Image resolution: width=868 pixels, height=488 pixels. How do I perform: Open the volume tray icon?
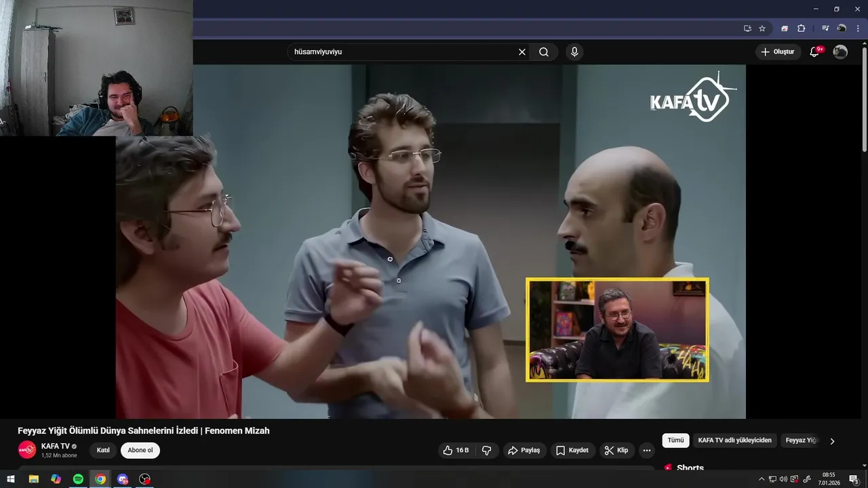pos(783,479)
